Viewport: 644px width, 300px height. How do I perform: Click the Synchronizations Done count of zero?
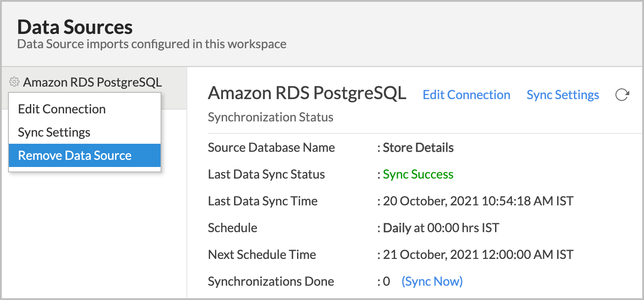click(x=386, y=281)
